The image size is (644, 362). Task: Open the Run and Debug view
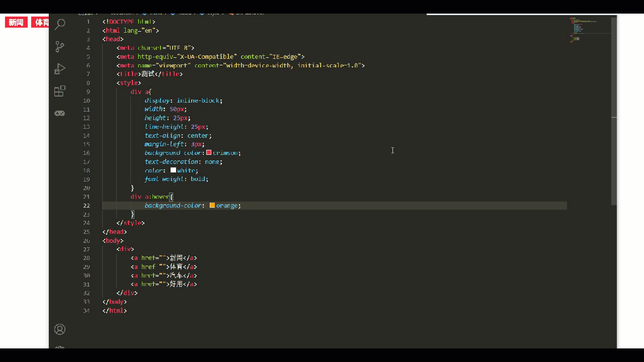pos(60,69)
